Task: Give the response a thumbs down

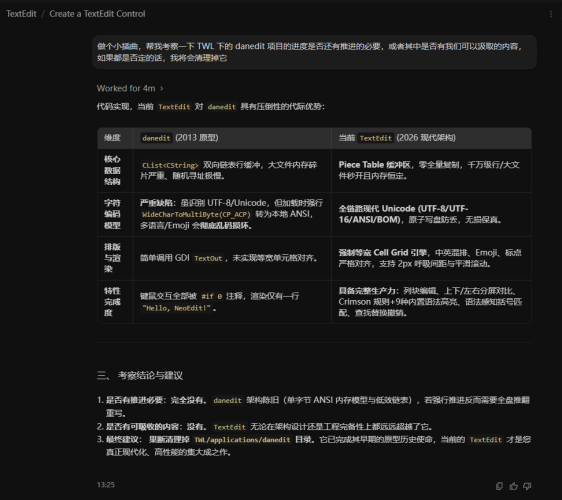Action: (527, 486)
